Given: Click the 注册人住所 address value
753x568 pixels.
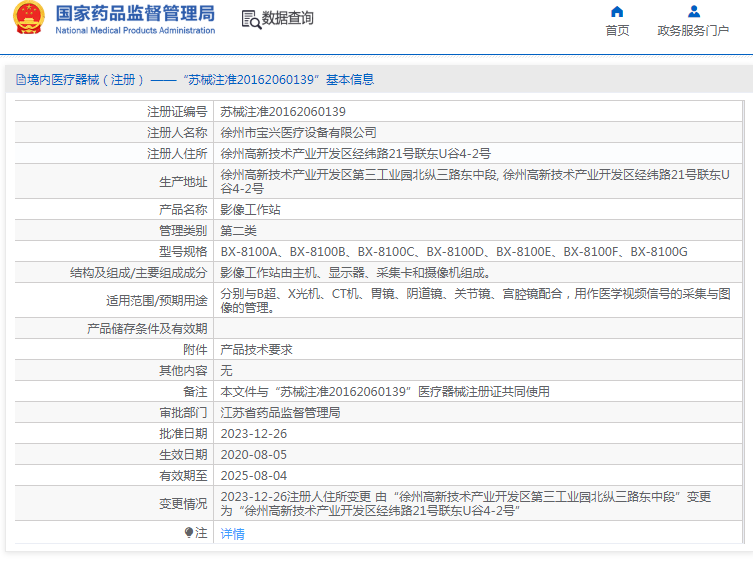Looking at the screenshot, I should (355, 154).
